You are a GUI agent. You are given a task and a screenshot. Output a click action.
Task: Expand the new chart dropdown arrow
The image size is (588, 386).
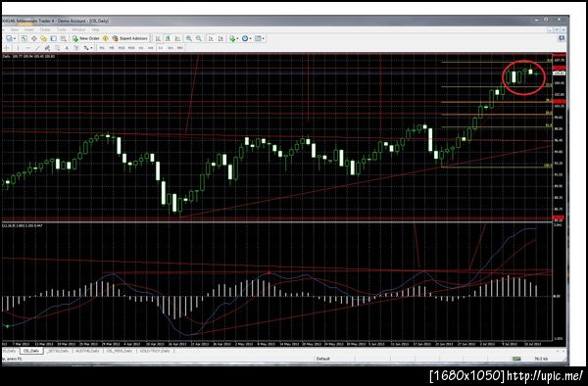pyautogui.click(x=15, y=38)
